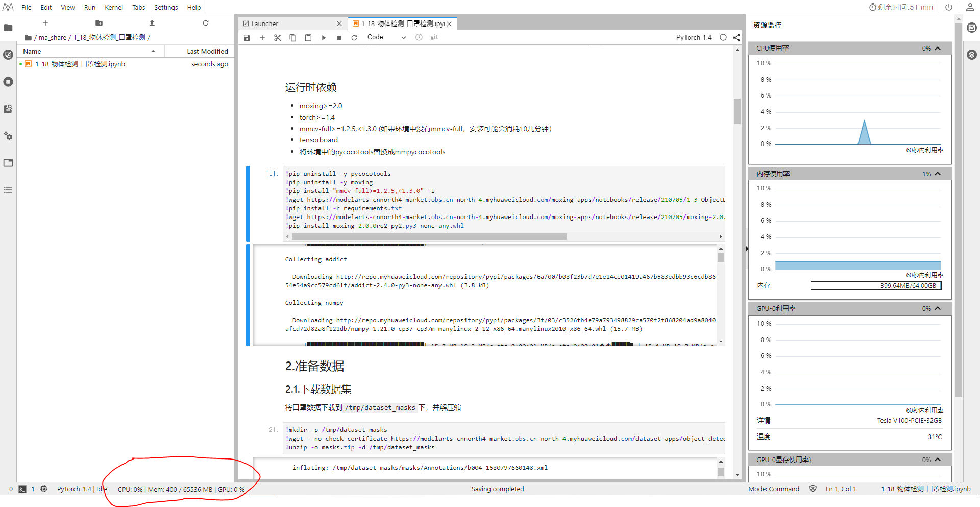980x507 pixels.
Task: Open the View menu
Action: (x=68, y=8)
